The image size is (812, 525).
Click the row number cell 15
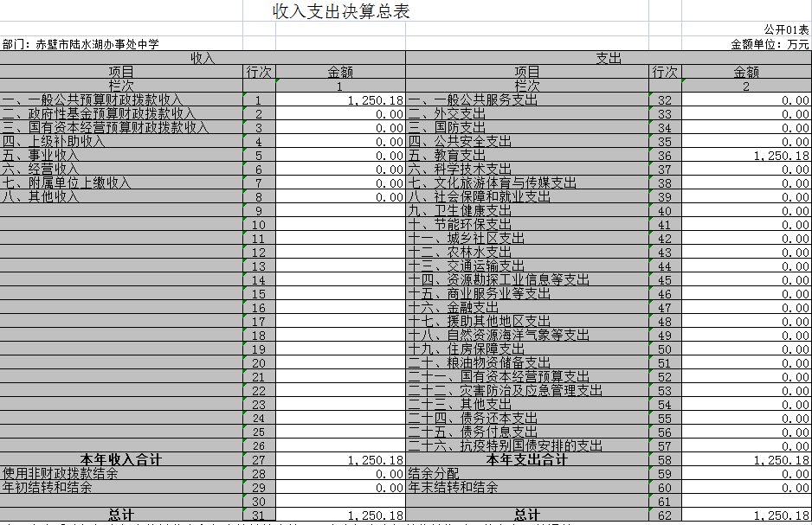pos(259,294)
